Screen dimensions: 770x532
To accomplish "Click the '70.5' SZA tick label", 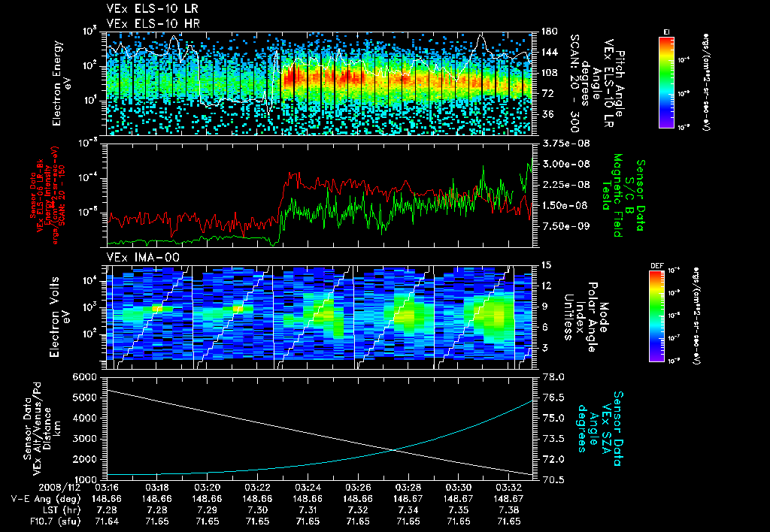I will pos(553,480).
